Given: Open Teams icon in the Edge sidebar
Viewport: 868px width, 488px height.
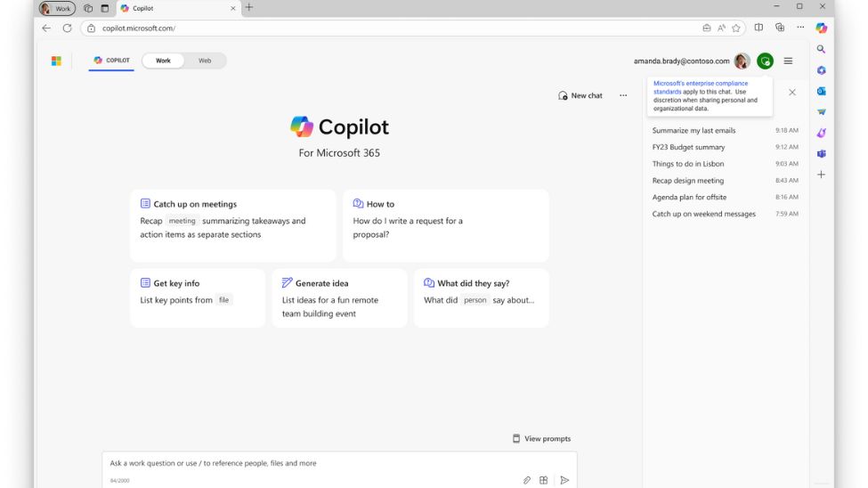Looking at the screenshot, I should tap(821, 153).
